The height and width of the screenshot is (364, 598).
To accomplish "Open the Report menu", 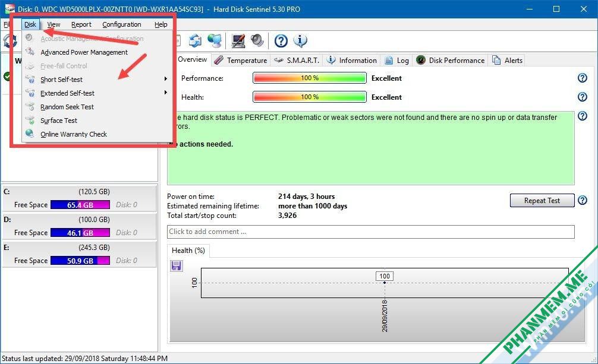I will [81, 24].
